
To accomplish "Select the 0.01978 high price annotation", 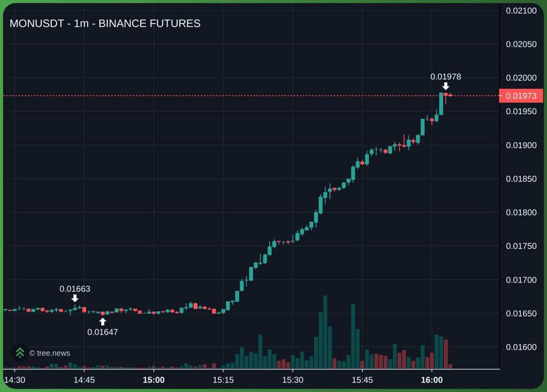I will [446, 77].
